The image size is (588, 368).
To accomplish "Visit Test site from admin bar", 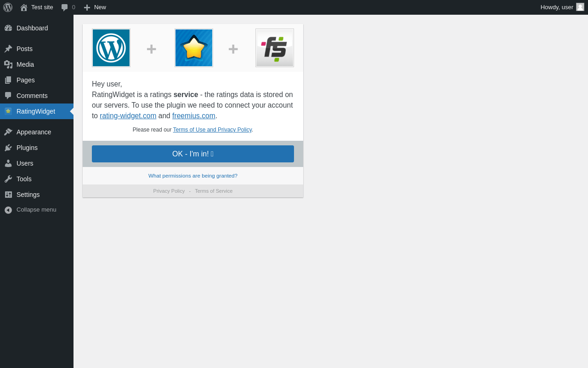I will [37, 7].
